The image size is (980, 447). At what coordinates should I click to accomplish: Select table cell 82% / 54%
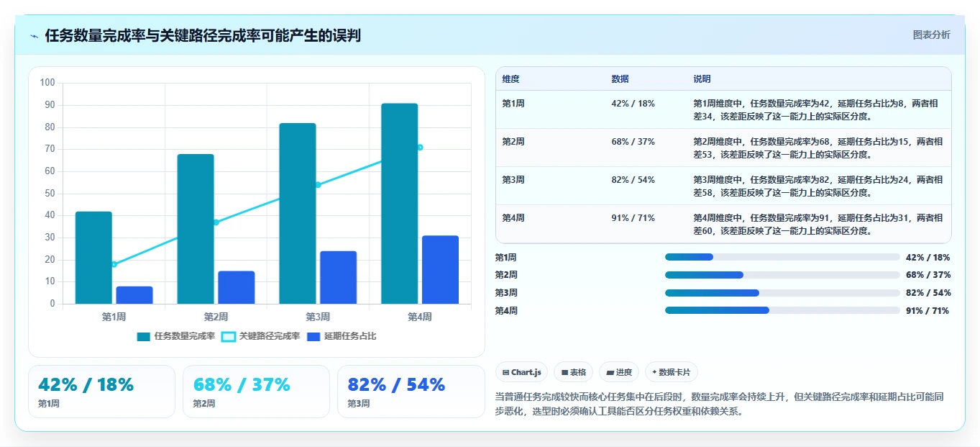[x=633, y=179]
